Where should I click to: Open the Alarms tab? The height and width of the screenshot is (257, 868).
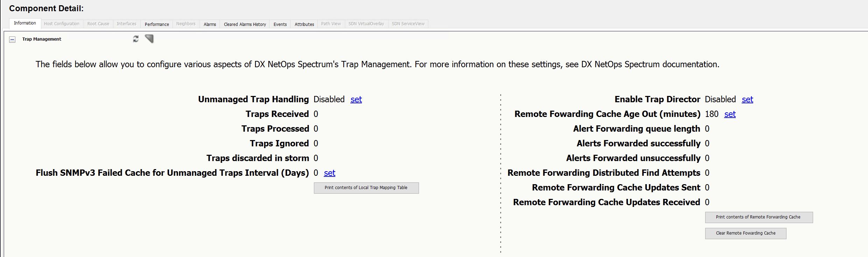tap(210, 24)
